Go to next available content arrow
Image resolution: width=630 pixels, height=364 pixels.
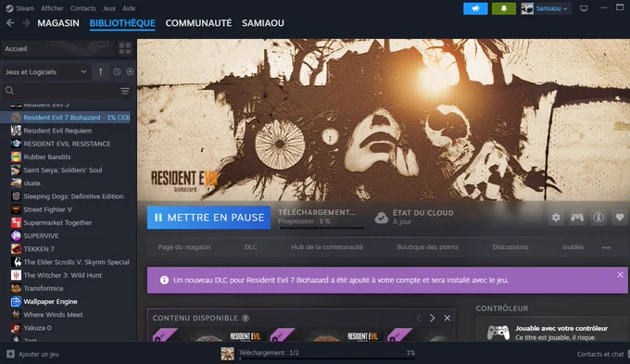433,318
